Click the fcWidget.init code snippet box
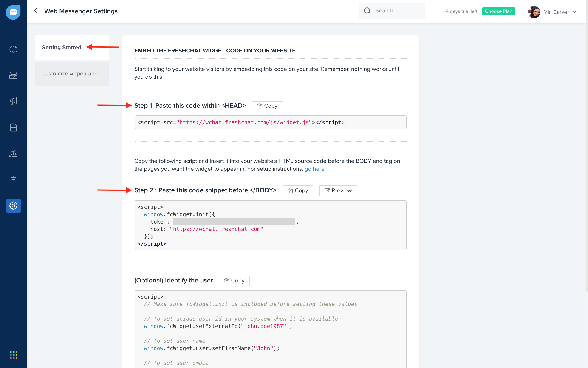This screenshot has height=368, width=588. click(270, 225)
